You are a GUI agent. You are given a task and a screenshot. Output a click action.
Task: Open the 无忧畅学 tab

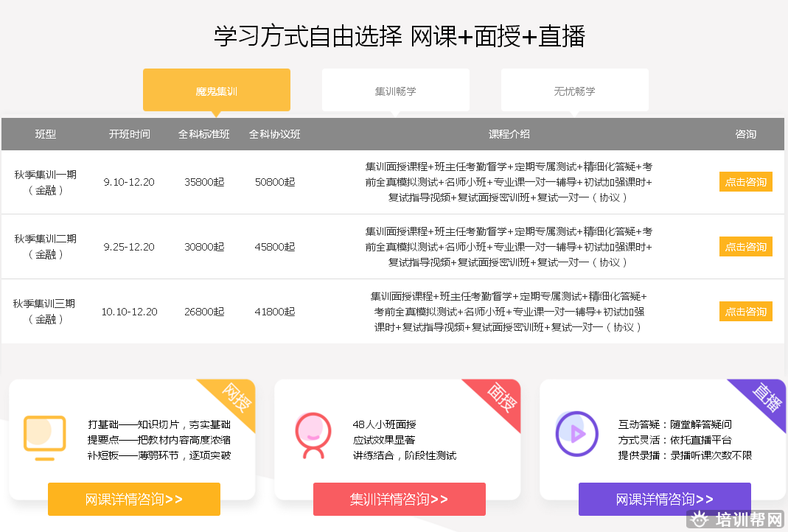574,91
